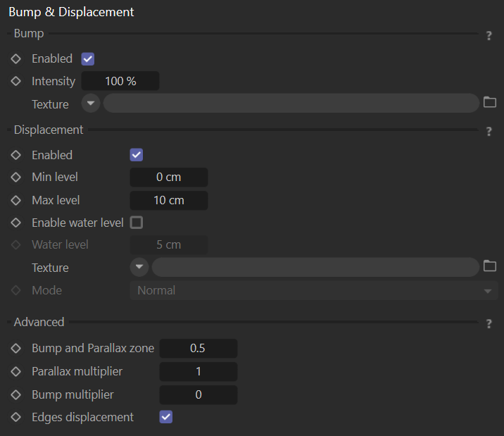This screenshot has height=436, width=504.
Task: Open folder icon for Displacement texture
Action: [490, 266]
